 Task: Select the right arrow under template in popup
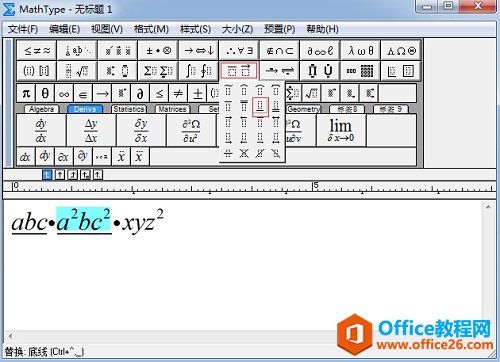coord(228,137)
